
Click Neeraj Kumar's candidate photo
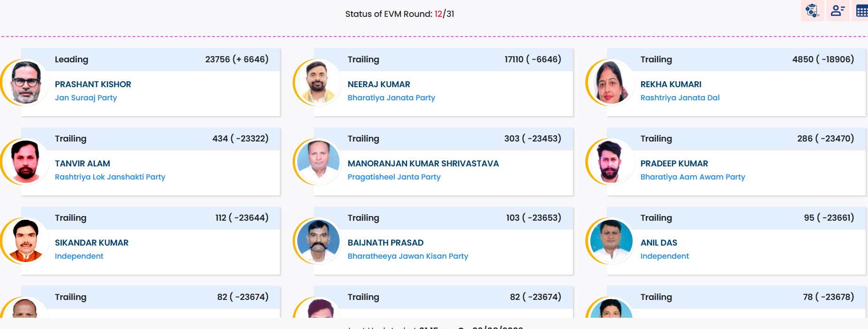click(x=318, y=82)
